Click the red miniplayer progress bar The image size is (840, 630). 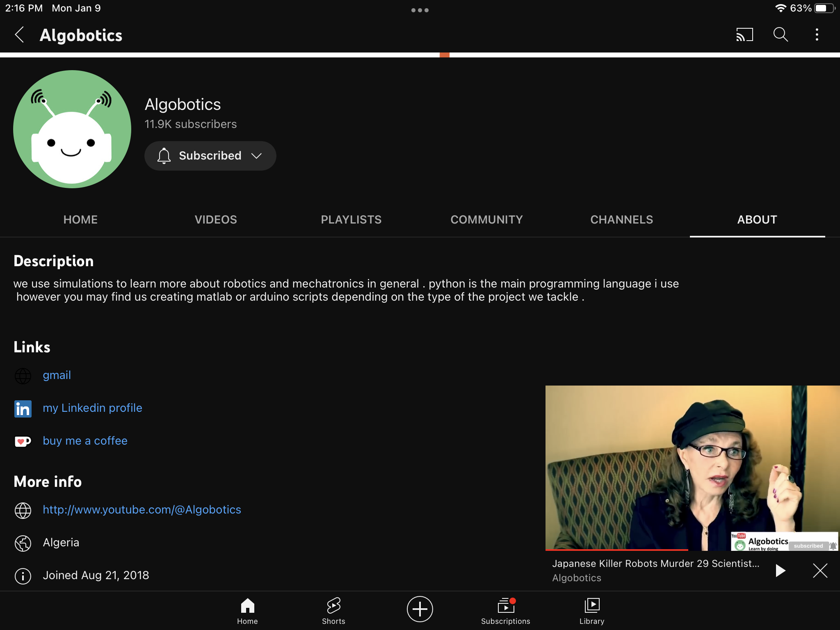pos(616,550)
